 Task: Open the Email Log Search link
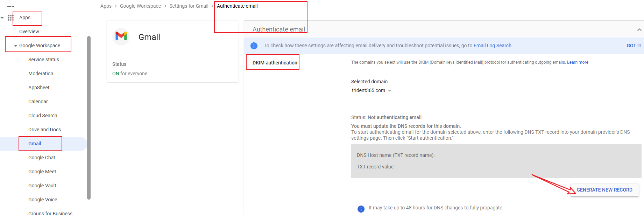tap(492, 46)
